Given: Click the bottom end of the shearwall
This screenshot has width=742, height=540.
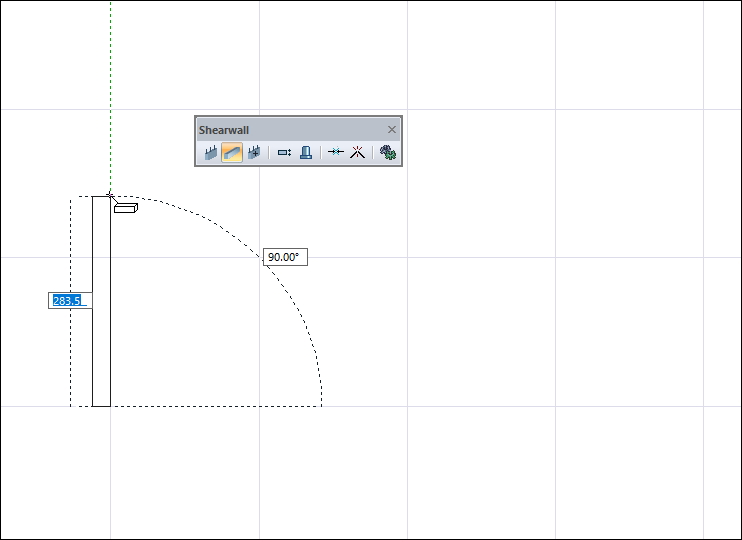Looking at the screenshot, I should click(101, 405).
